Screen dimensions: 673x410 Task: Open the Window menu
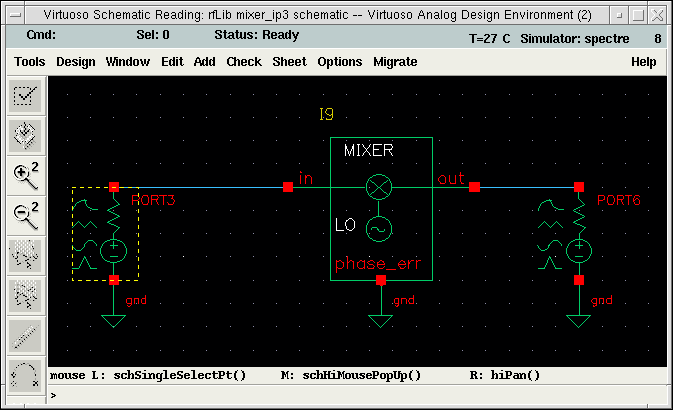pos(128,62)
